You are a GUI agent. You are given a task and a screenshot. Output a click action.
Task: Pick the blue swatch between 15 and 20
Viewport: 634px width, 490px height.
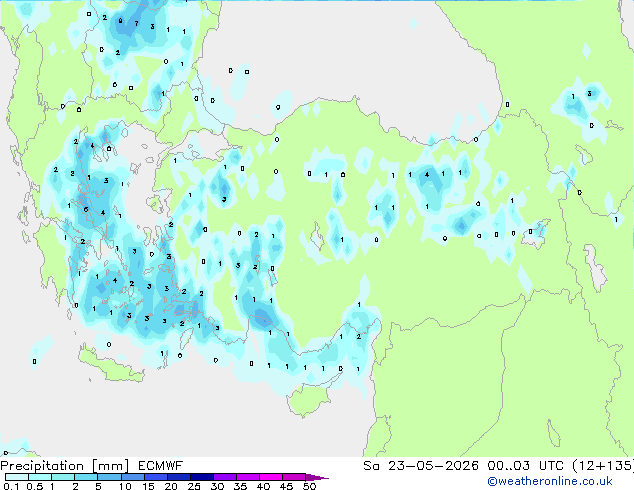point(156,477)
